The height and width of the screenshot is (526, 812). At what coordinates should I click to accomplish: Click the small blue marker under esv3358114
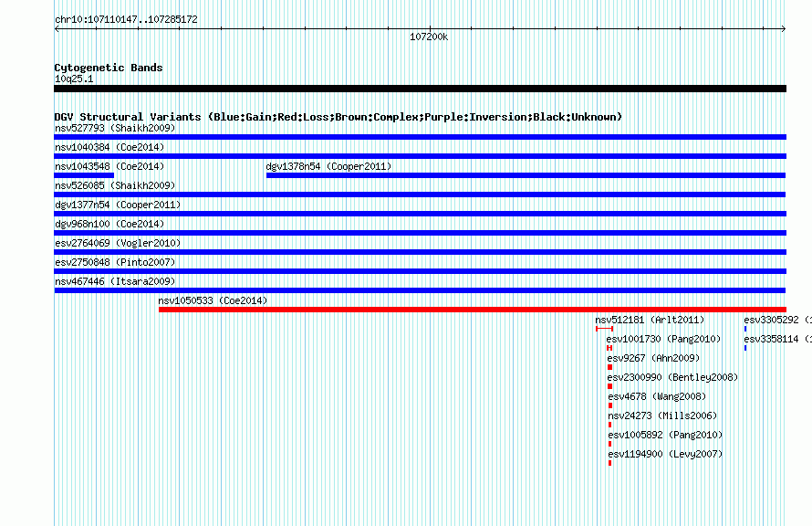(745, 348)
